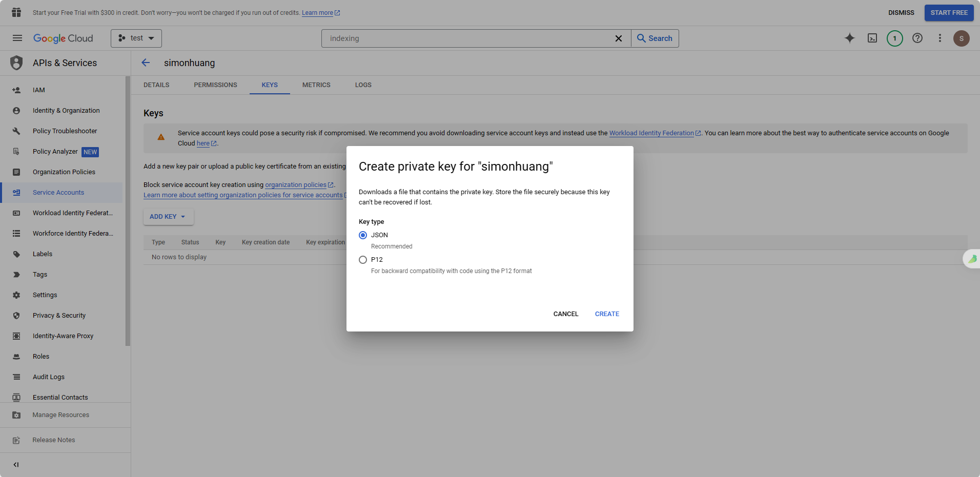Click the Search button
The height and width of the screenshot is (477, 980).
click(x=655, y=38)
